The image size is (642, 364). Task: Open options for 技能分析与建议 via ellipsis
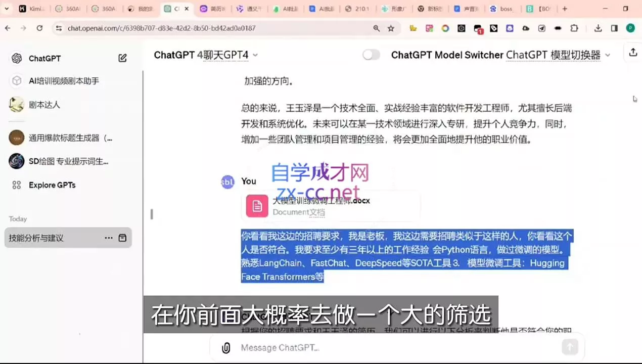point(108,238)
